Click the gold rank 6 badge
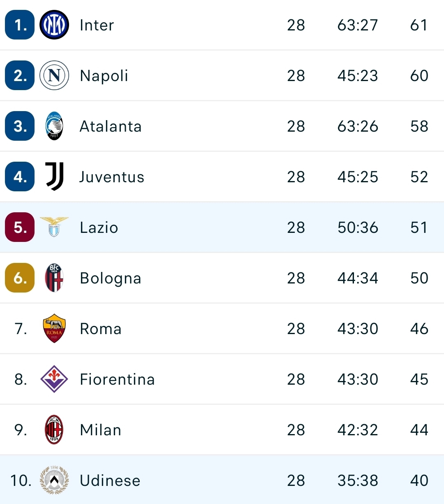This screenshot has height=504, width=444. click(20, 278)
